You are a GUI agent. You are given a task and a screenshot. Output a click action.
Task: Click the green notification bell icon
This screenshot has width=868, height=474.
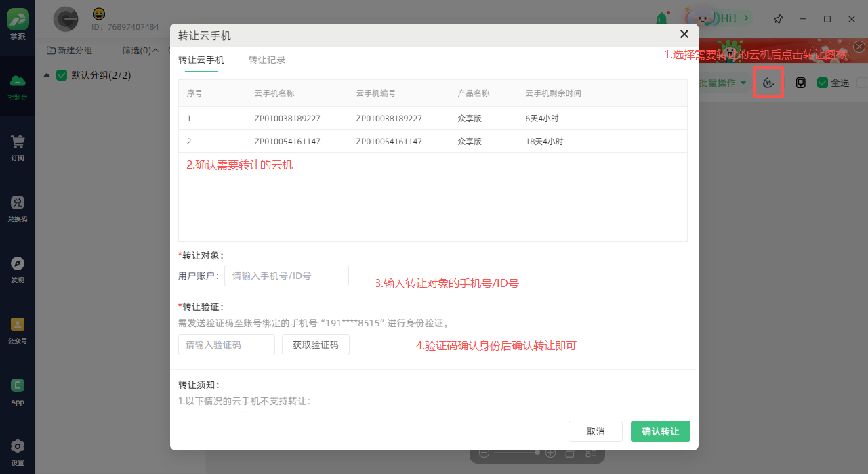[662, 18]
